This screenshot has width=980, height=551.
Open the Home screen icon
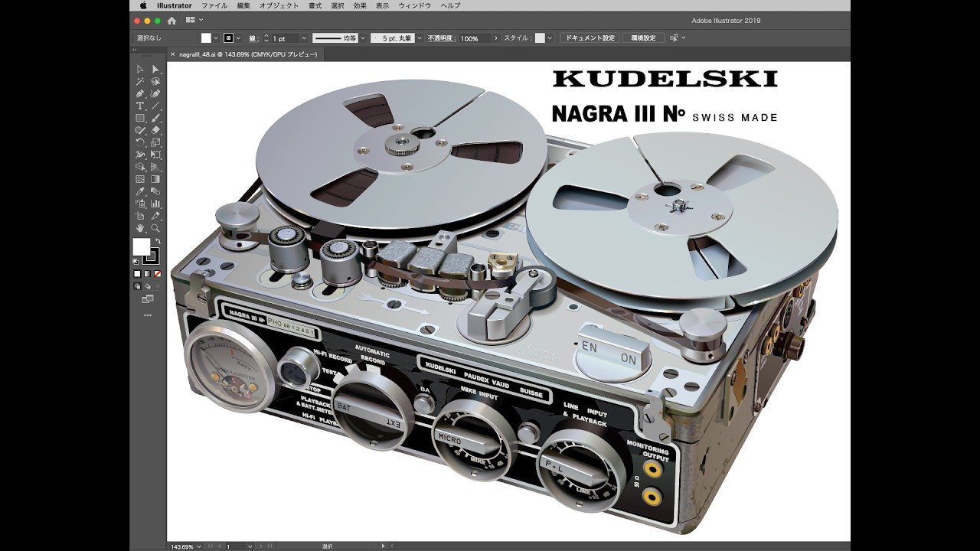click(171, 20)
